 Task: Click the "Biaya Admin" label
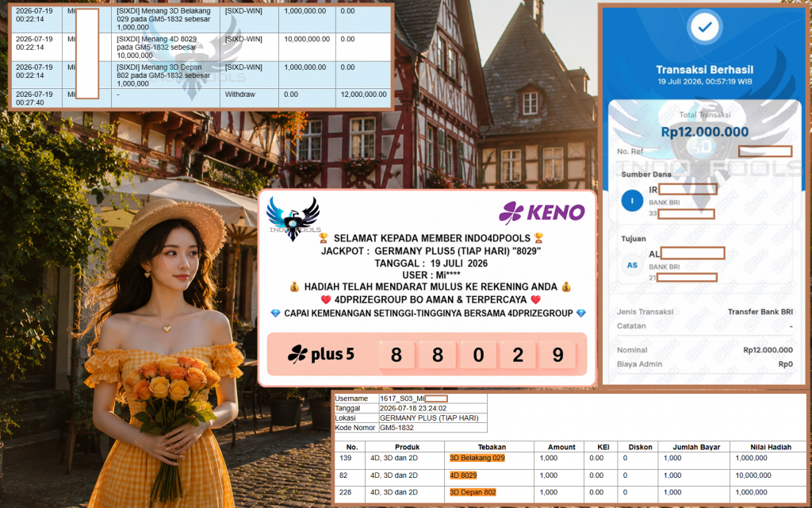[639, 364]
